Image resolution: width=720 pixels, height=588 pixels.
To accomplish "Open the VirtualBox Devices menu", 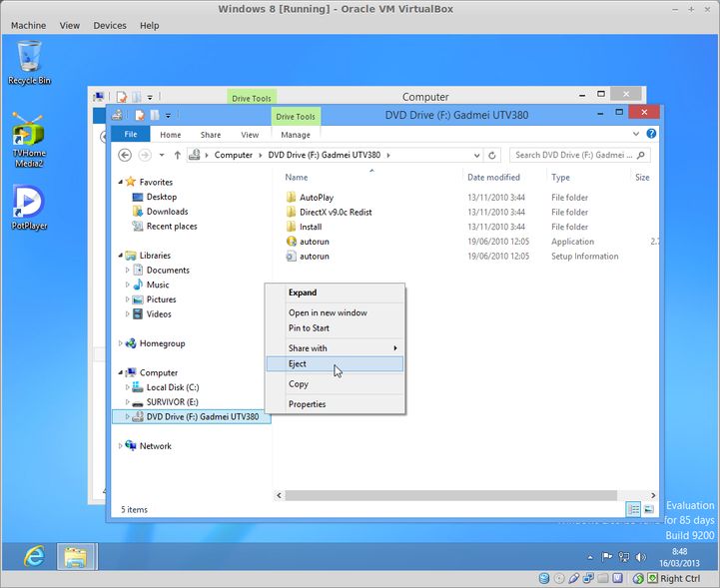I will point(110,26).
